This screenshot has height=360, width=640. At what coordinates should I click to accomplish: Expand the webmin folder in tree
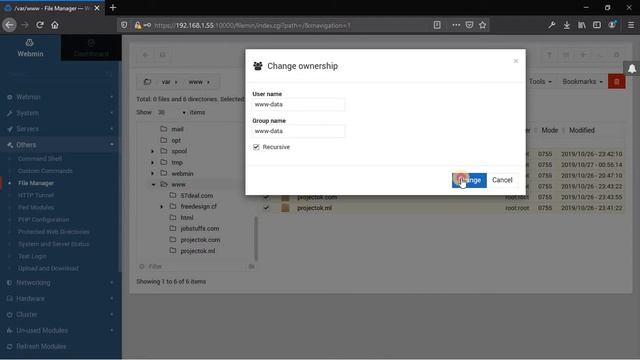(x=153, y=173)
